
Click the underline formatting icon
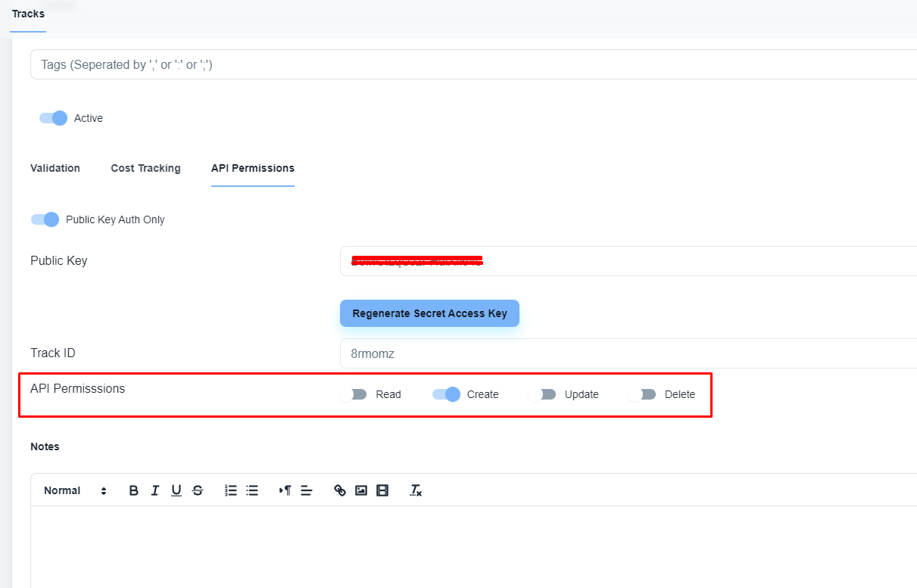point(176,490)
